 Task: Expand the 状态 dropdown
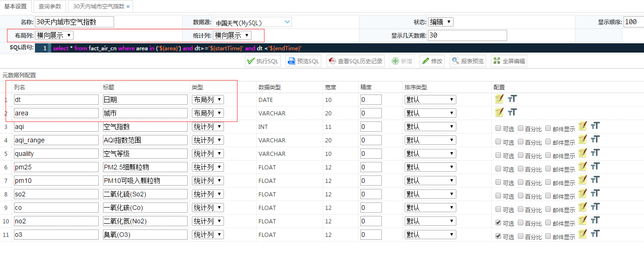pyautogui.click(x=440, y=22)
